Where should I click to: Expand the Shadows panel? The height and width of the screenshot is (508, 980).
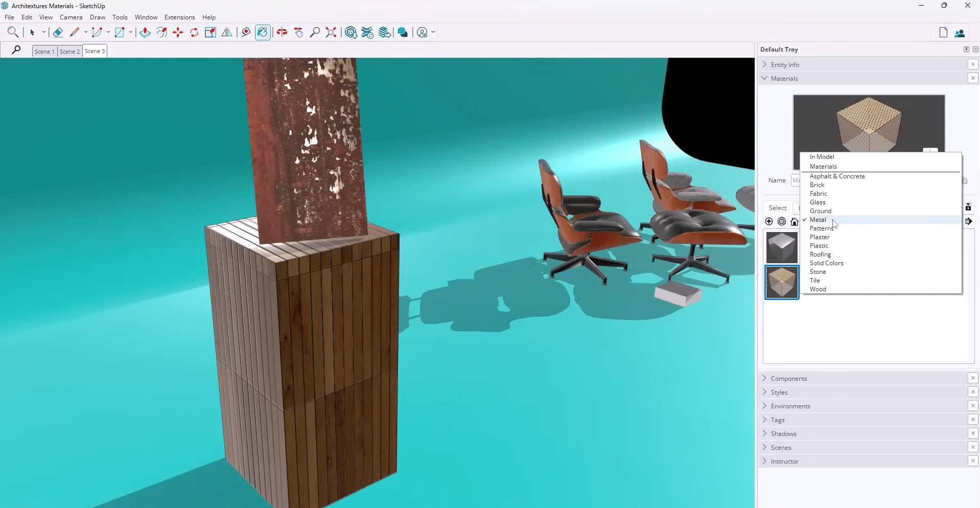(x=764, y=433)
